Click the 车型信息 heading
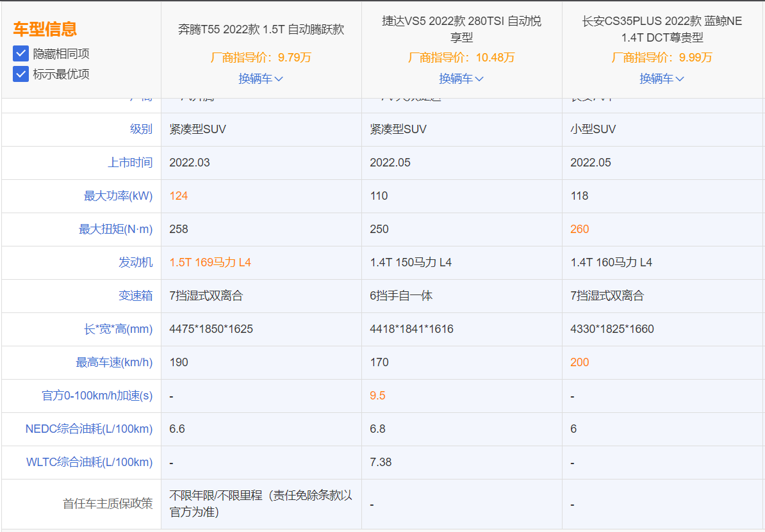The image size is (765, 532). pyautogui.click(x=45, y=29)
